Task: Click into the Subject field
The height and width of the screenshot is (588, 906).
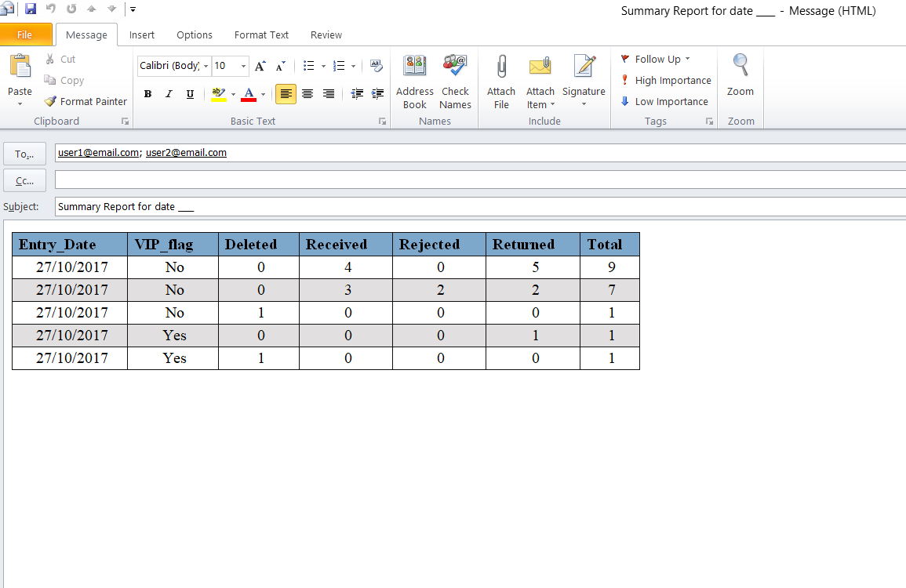Action: (480, 207)
